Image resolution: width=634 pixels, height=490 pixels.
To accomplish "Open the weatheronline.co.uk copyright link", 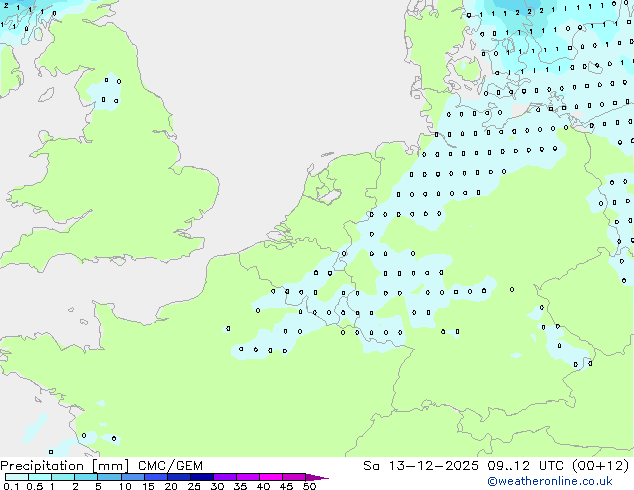I will [550, 481].
